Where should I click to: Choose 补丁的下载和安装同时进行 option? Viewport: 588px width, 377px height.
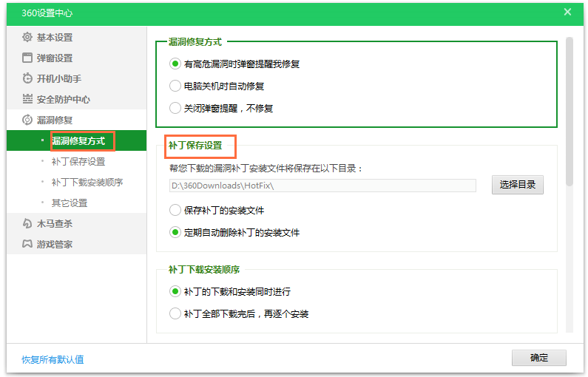pyautogui.click(x=175, y=291)
